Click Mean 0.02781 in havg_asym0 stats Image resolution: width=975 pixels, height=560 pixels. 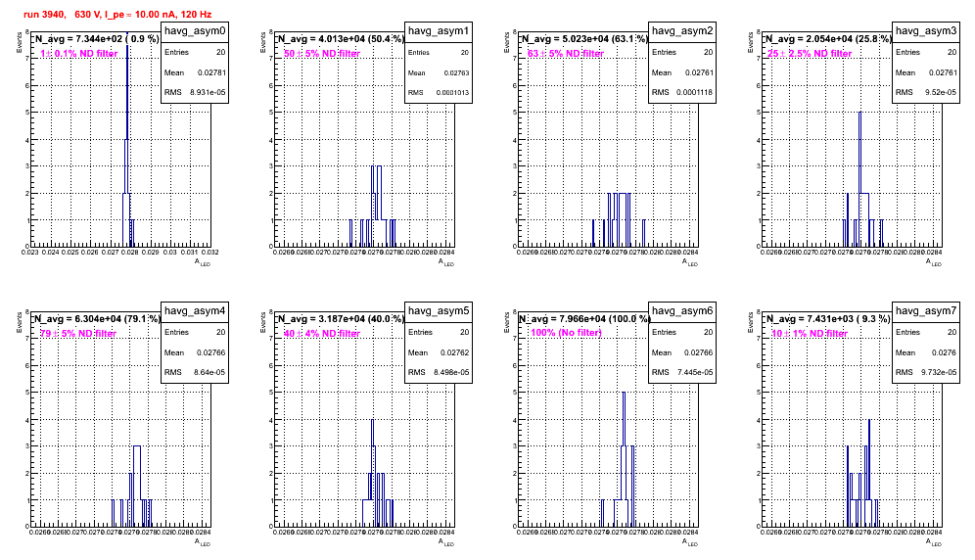pyautogui.click(x=195, y=72)
